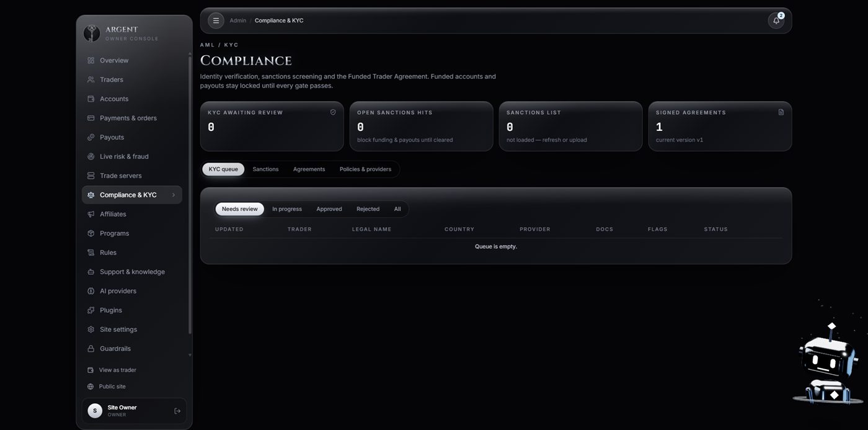868x430 pixels.
Task: Click the Overview grid icon in sidebar
Action: 91,60
